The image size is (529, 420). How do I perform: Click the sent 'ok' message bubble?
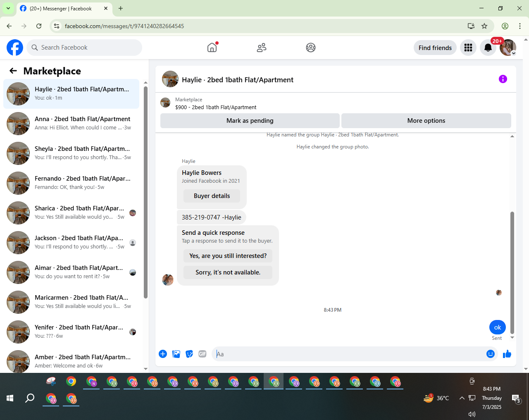point(498,327)
